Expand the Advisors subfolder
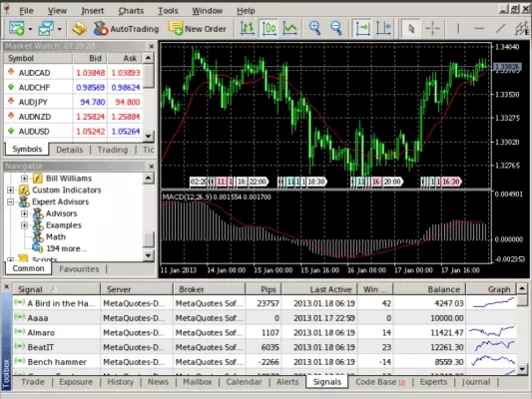This screenshot has height=399, width=532. [24, 213]
